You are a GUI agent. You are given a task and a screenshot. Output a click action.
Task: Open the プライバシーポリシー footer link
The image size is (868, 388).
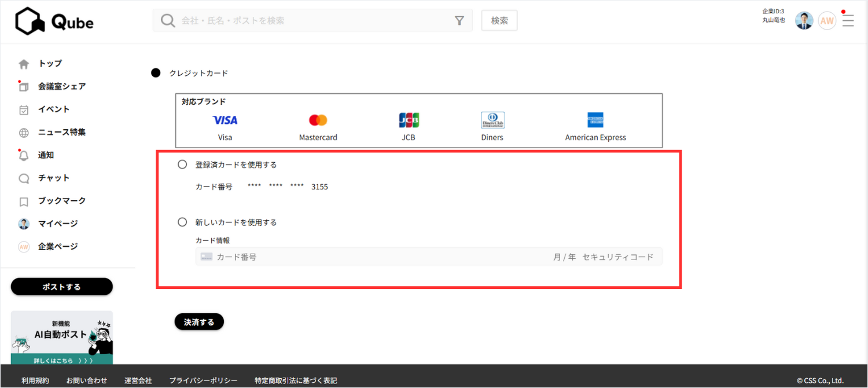(x=203, y=380)
